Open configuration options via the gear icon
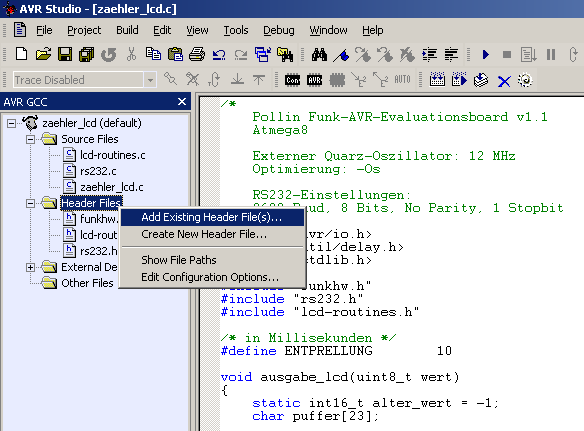 pyautogui.click(x=525, y=80)
